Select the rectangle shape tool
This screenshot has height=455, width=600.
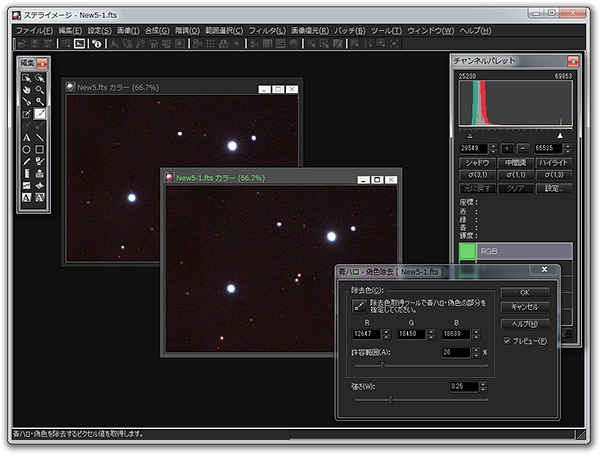pyautogui.click(x=39, y=149)
